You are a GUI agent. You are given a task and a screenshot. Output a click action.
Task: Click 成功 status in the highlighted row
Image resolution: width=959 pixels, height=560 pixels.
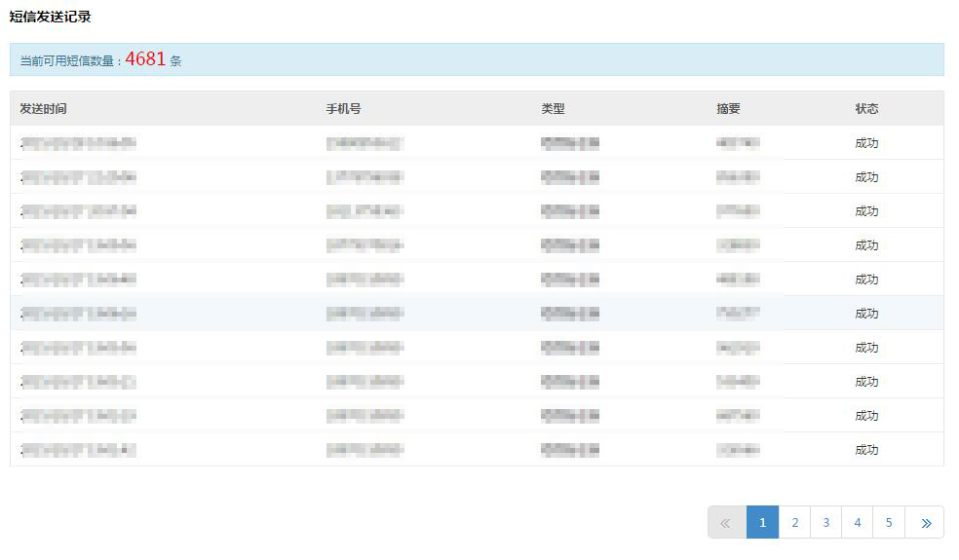[866, 314]
